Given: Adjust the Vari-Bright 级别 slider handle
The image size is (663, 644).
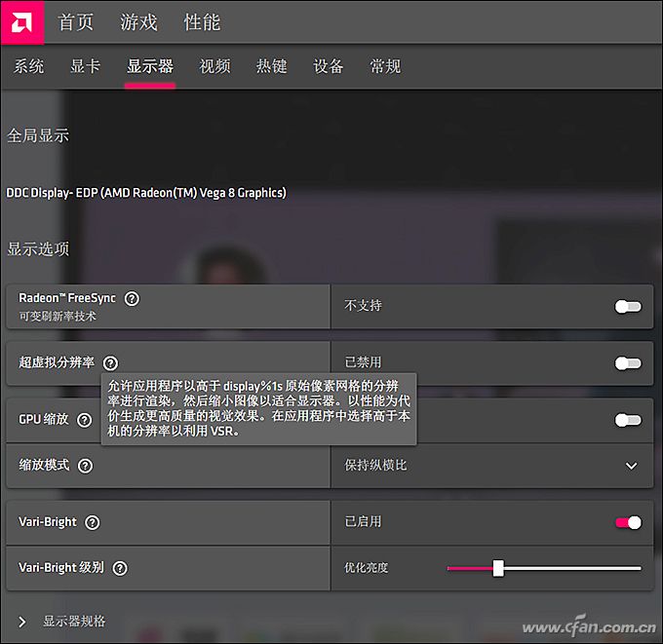Looking at the screenshot, I should [498, 568].
